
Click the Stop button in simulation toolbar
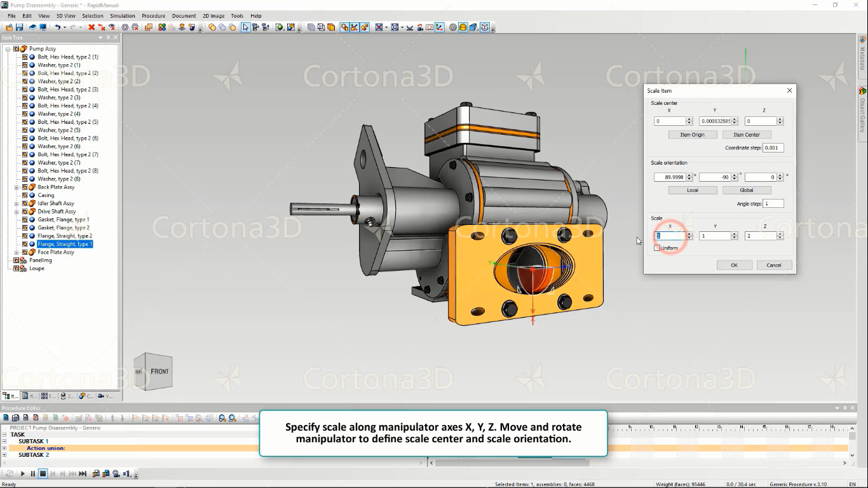coord(43,473)
